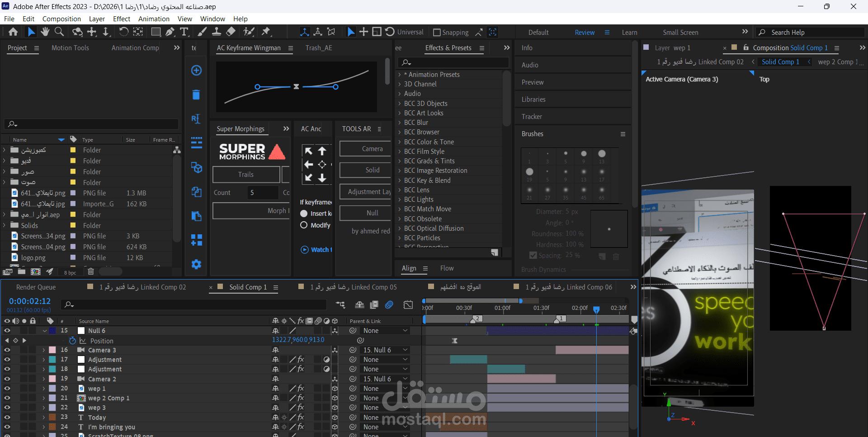Image resolution: width=868 pixels, height=437 pixels.
Task: Open the Graph Editor in the timeline
Action: pyautogui.click(x=408, y=305)
